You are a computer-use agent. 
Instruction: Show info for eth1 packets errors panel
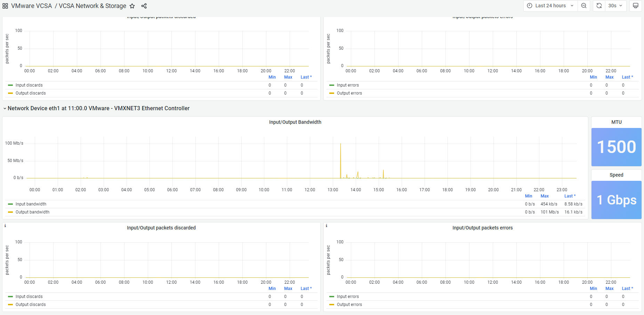(x=327, y=226)
